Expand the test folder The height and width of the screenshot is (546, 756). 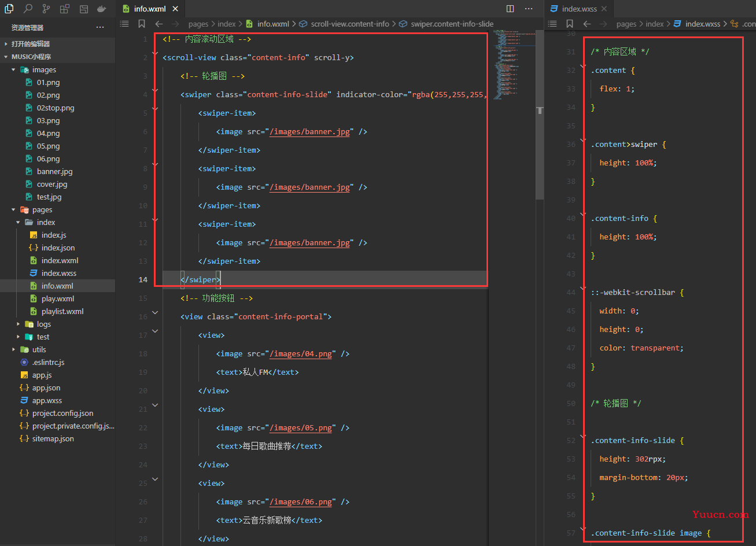pyautogui.click(x=18, y=337)
